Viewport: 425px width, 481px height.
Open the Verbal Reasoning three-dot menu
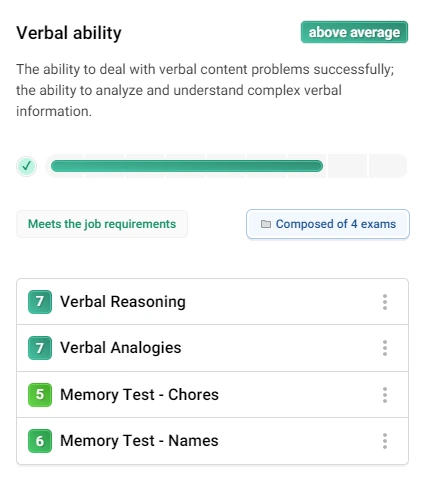click(385, 302)
